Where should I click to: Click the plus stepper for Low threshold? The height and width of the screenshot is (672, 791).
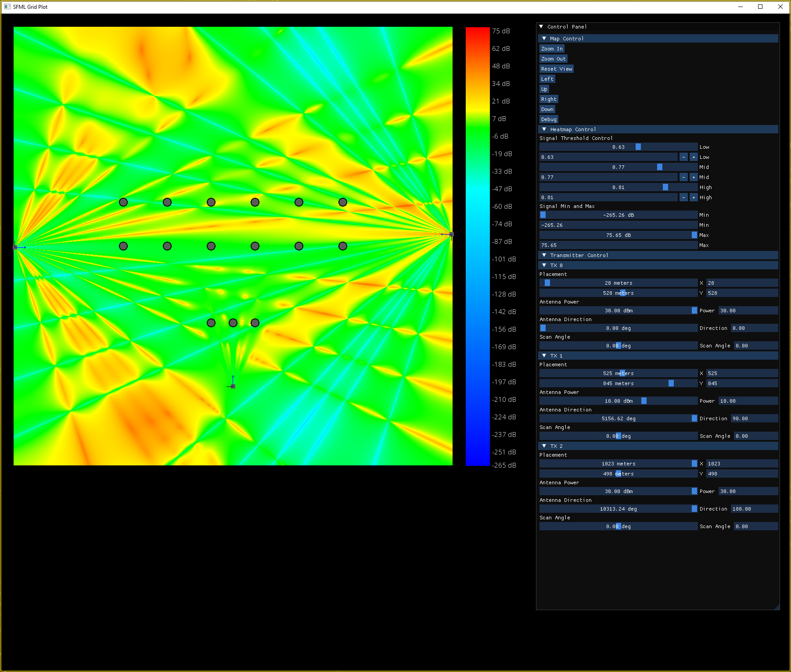click(x=694, y=157)
